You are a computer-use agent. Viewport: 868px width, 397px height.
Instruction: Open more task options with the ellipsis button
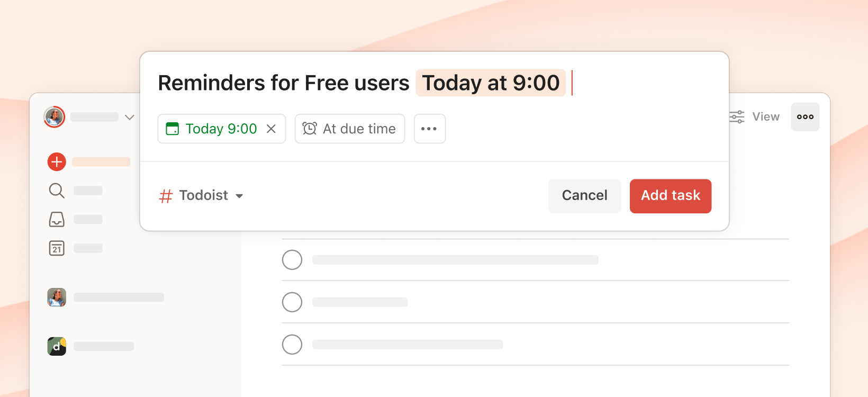[429, 129]
